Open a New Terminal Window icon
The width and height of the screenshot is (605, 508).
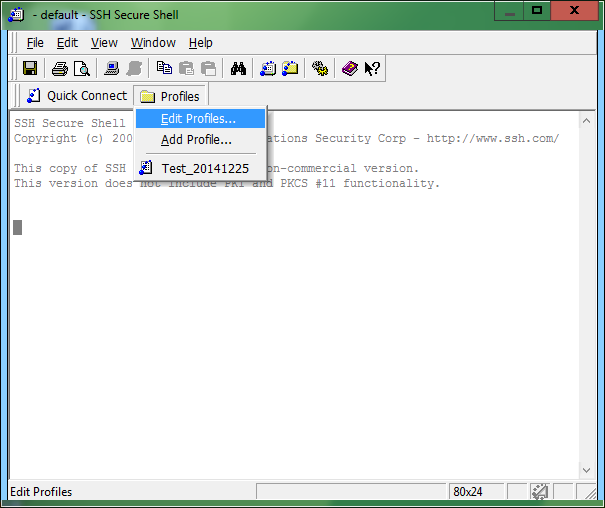click(x=268, y=69)
